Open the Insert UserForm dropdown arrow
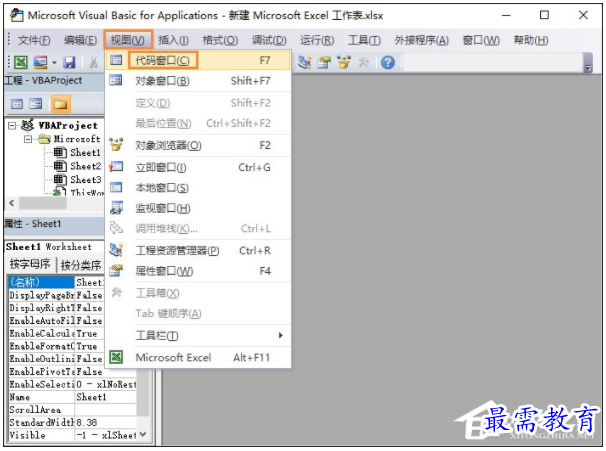This screenshot has width=606, height=451. tap(54, 63)
